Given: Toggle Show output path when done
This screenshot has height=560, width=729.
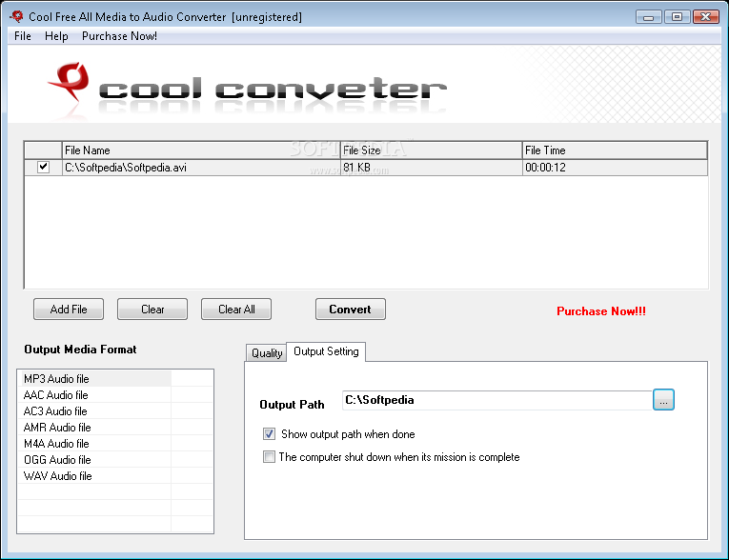Looking at the screenshot, I should tap(269, 434).
